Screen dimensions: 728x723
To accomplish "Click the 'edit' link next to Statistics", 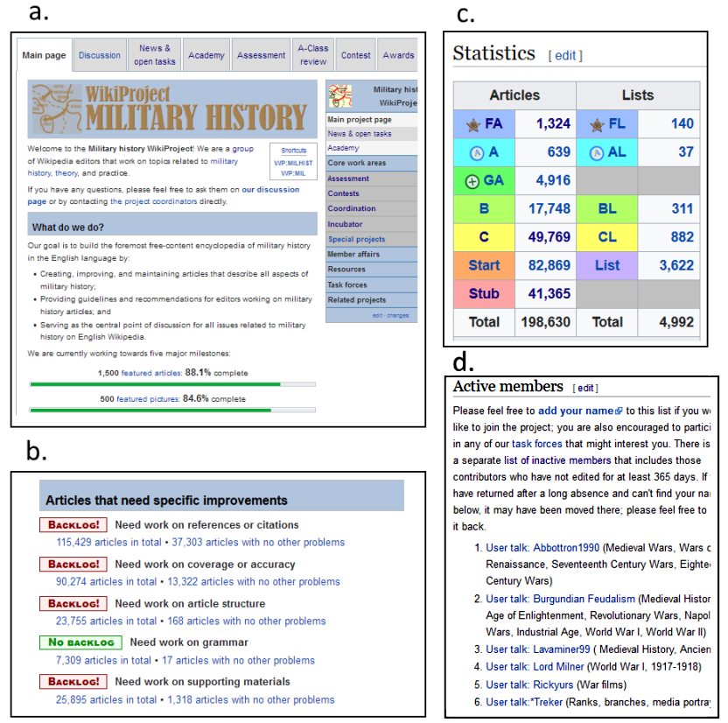I will 565,56.
